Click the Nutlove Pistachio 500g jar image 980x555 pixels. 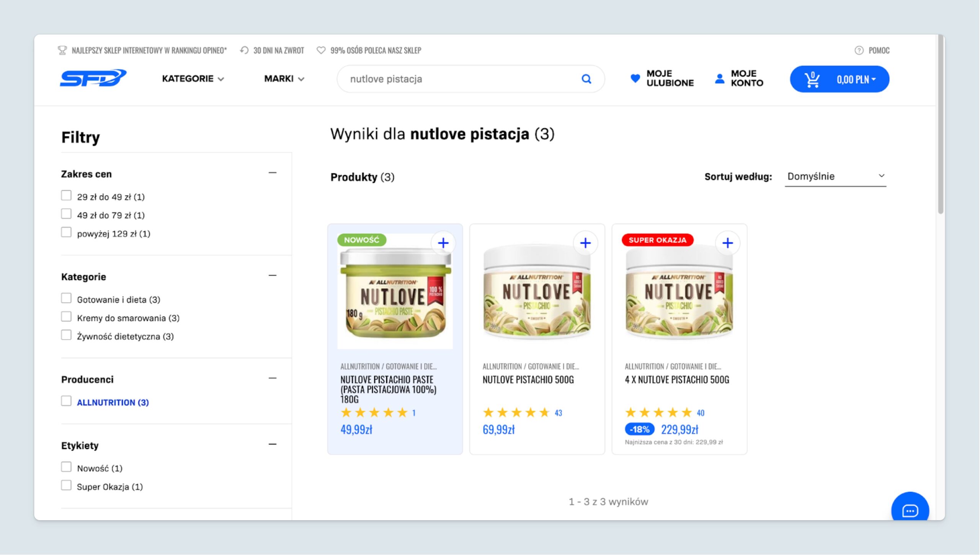tap(537, 291)
